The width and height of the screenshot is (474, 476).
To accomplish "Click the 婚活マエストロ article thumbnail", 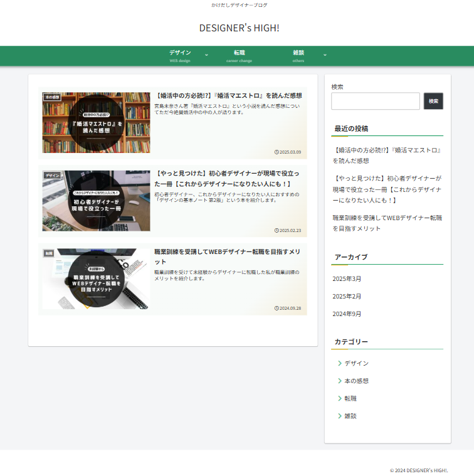I will 97,123.
